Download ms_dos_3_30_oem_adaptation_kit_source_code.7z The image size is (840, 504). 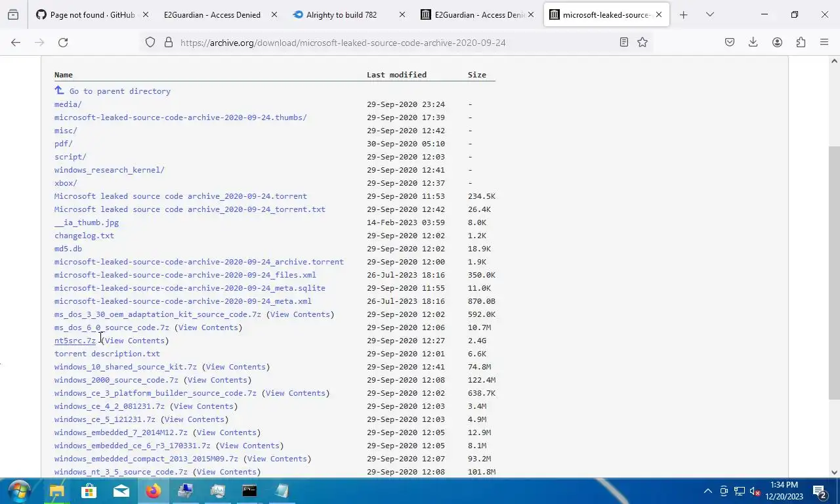(157, 314)
